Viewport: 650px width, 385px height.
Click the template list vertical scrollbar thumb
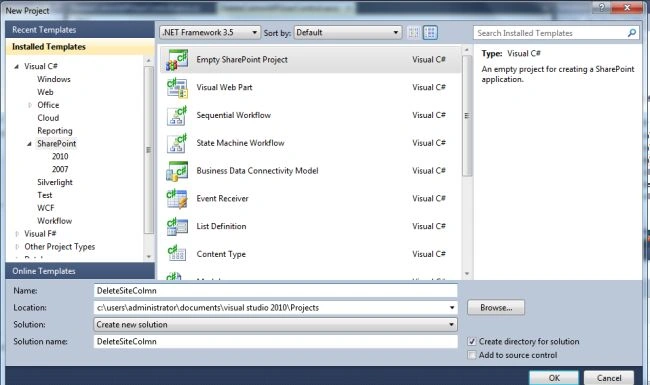[x=467, y=116]
